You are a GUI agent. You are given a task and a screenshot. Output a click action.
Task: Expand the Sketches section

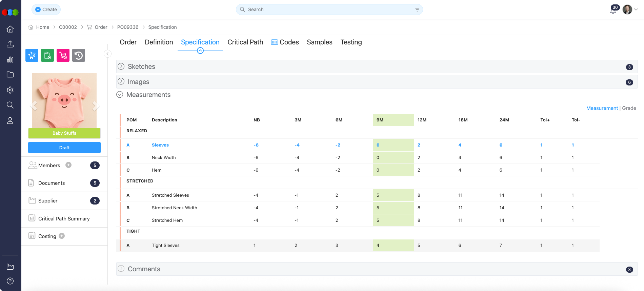121,66
